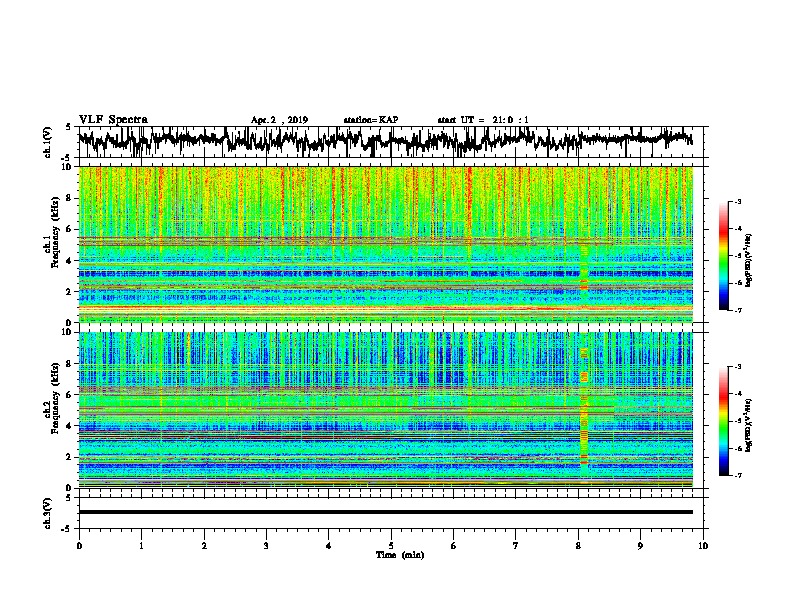Click the "VLF Spectra" plot title
Image resolution: width=792 pixels, height=612 pixels.
tap(113, 120)
